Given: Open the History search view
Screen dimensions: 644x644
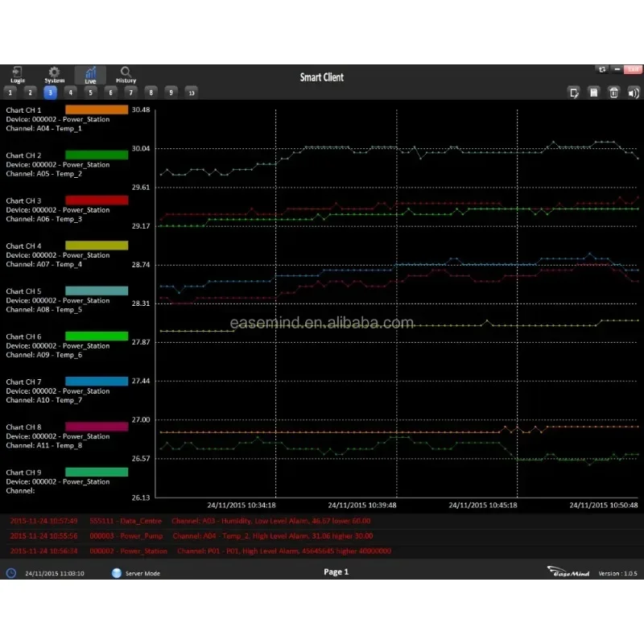Looking at the screenshot, I should (126, 74).
